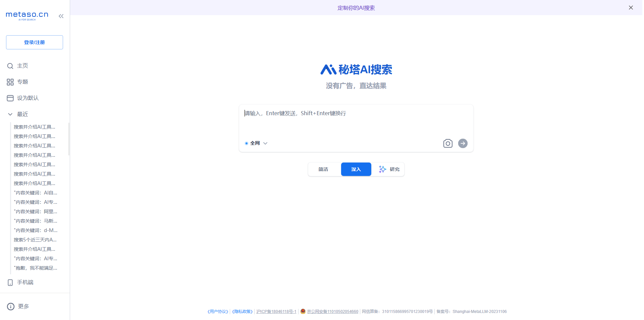
Task: Collapse the sidebar with the double-arrow icon
Action: point(61,16)
